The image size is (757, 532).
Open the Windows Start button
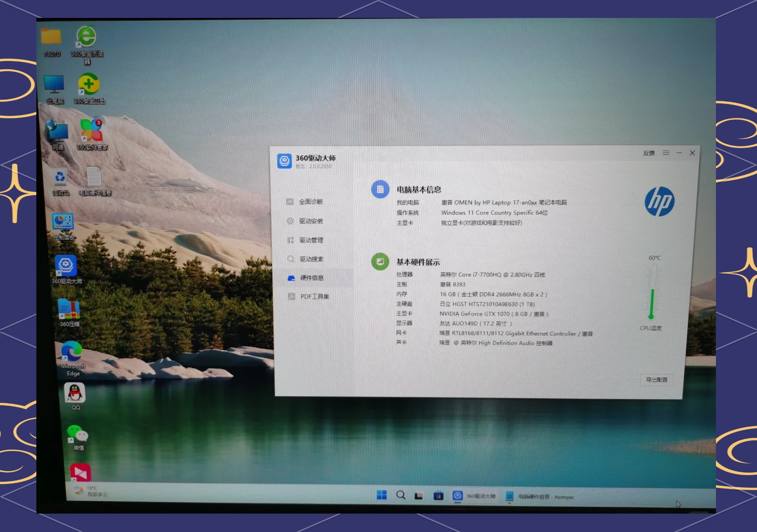coord(381,495)
